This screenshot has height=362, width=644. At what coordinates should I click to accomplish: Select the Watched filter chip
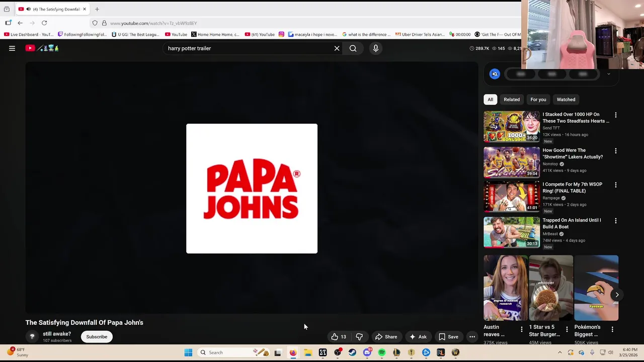pyautogui.click(x=566, y=100)
